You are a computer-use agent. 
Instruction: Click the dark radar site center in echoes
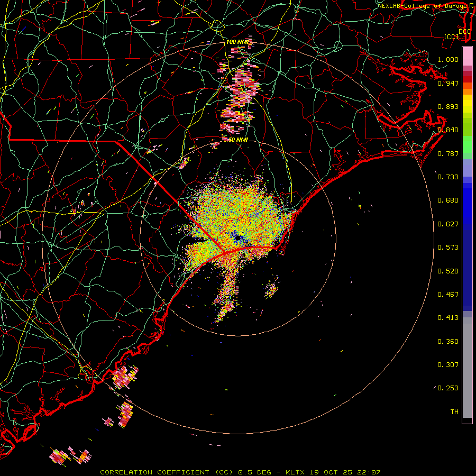(x=237, y=238)
